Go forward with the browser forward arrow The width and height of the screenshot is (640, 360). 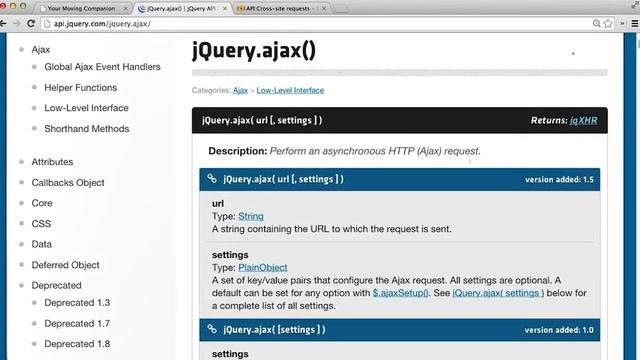pyautogui.click(x=16, y=24)
